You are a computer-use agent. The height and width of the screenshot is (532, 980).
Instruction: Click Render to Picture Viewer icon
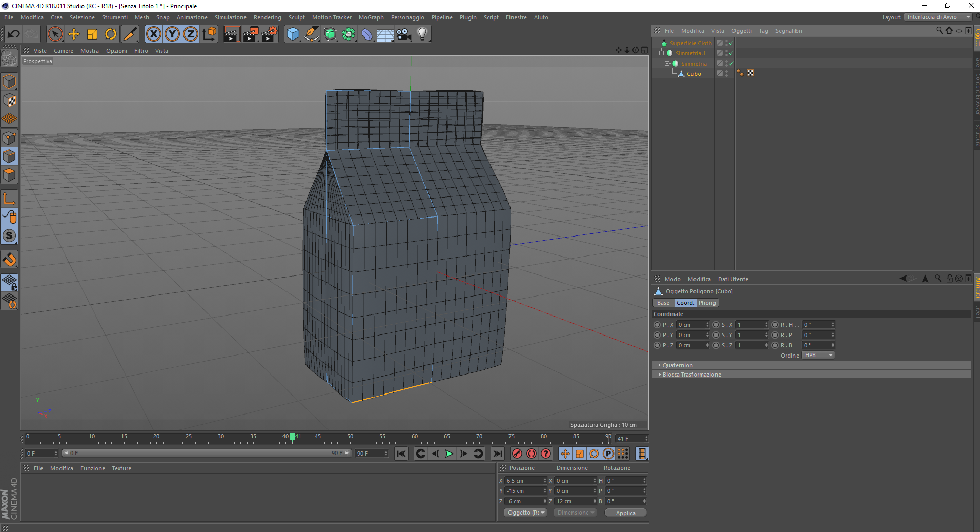(251, 34)
